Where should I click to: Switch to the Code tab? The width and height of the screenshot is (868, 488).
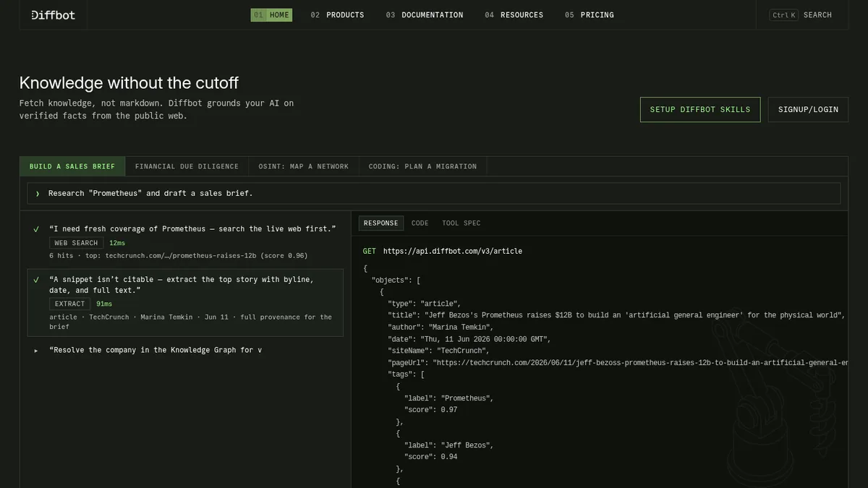pyautogui.click(x=420, y=223)
